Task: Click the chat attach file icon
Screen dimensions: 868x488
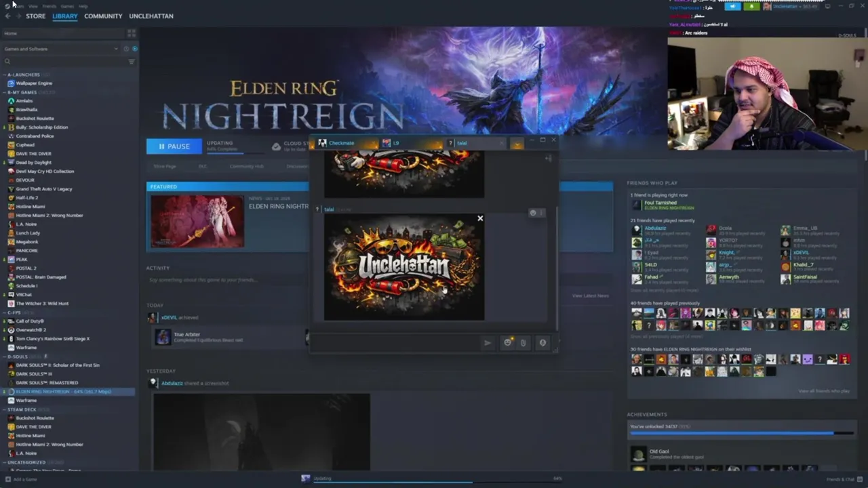Action: click(523, 343)
